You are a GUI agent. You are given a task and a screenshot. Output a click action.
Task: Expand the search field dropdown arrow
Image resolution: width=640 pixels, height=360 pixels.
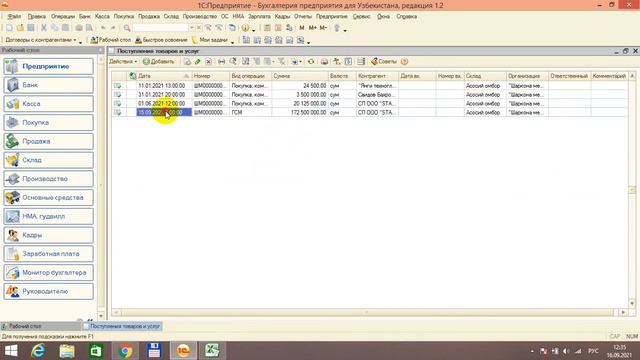(191, 28)
